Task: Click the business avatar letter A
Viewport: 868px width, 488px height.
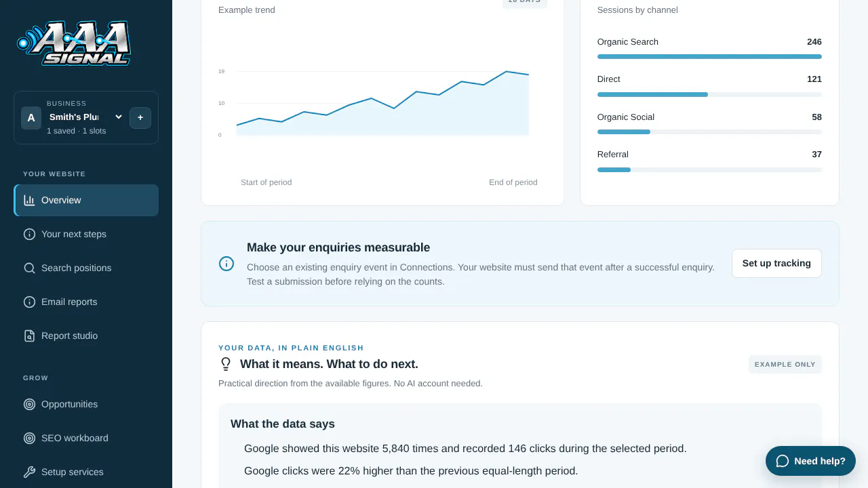Action: pyautogui.click(x=31, y=118)
